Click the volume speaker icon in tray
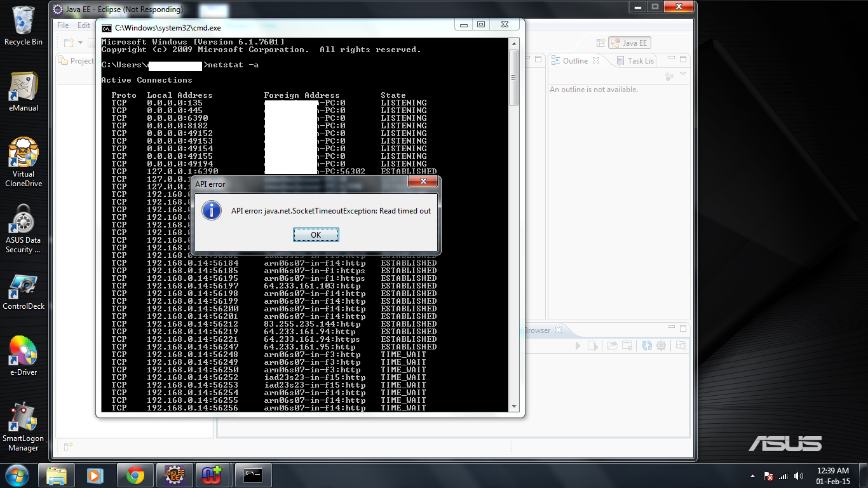Screen dimensions: 868x488 click(798, 476)
